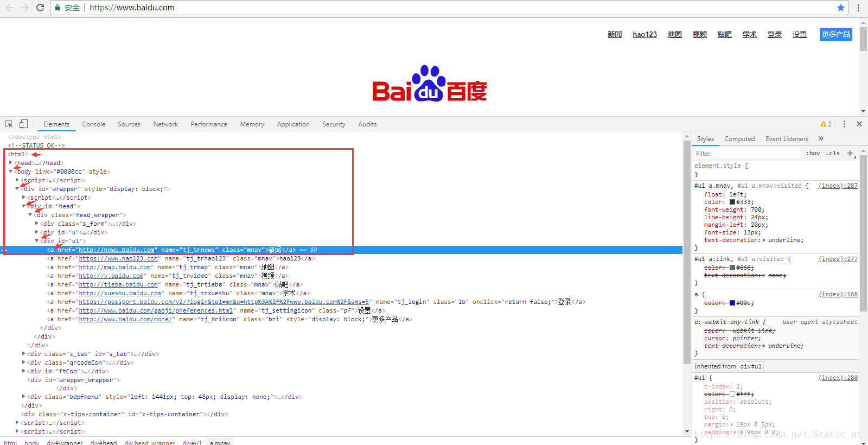This screenshot has width=868, height=445.
Task: Click the 更多产品 button
Action: coord(835,34)
